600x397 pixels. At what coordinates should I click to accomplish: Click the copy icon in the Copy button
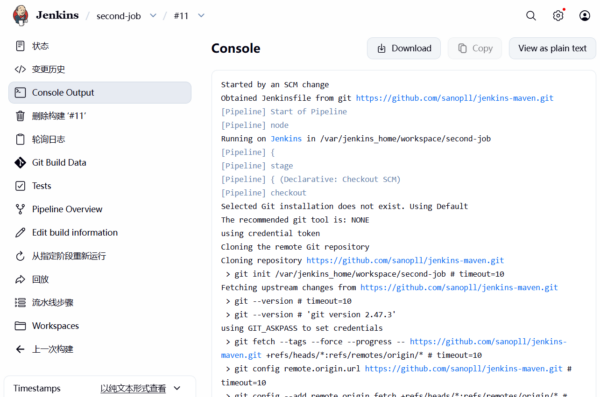point(462,48)
